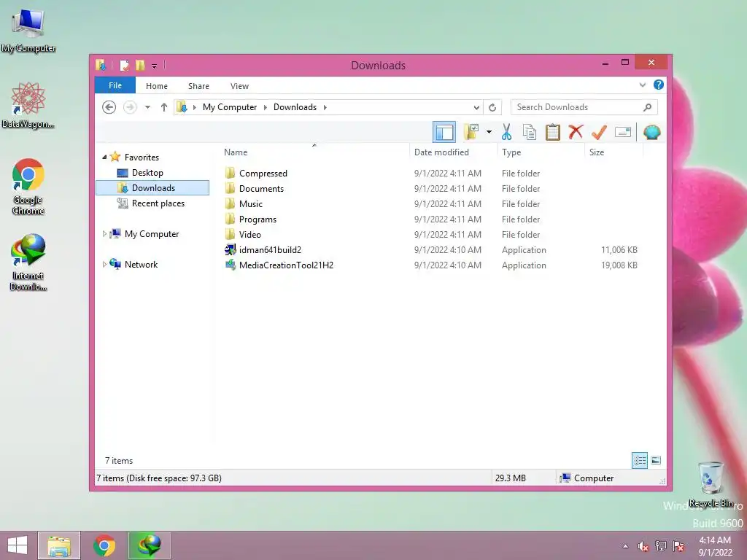The height and width of the screenshot is (560, 747).
Task: Launch Google Chrome from taskbar
Action: (104, 545)
